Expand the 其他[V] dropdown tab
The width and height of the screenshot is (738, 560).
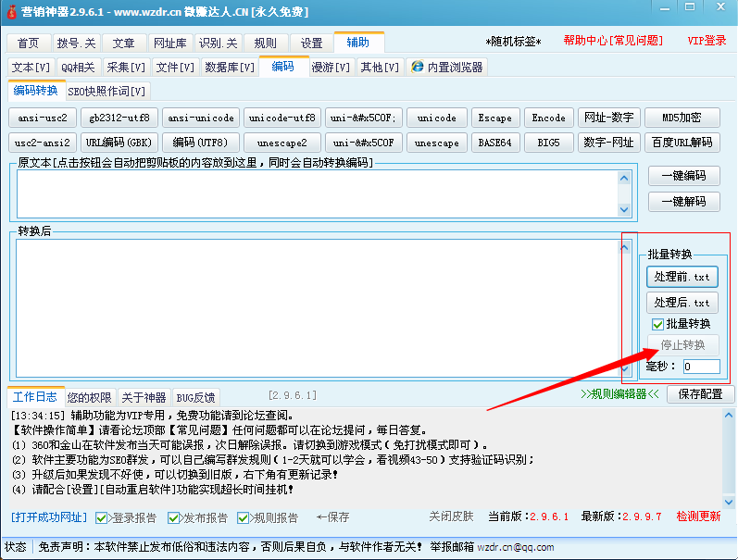point(380,68)
